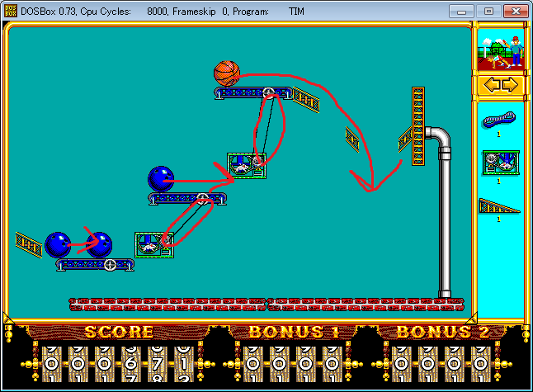The width and height of the screenshot is (533, 392).
Task: Select the middle conveyor belt
Action: tap(187, 199)
